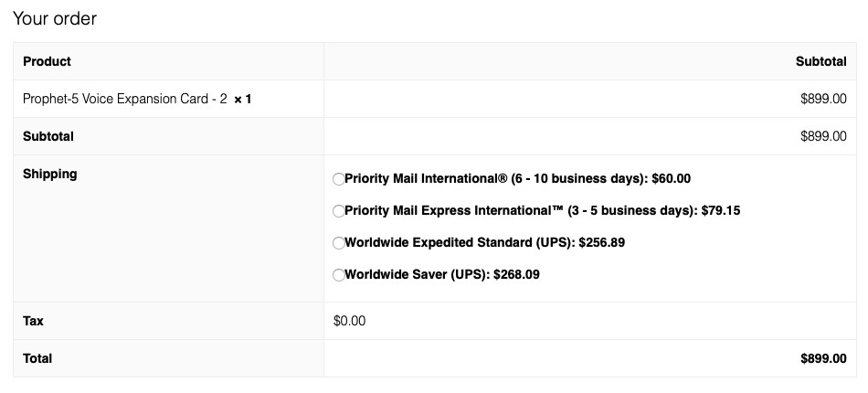The height and width of the screenshot is (393, 868).
Task: Click the $256.89 UPS shipping option label
Action: point(485,242)
